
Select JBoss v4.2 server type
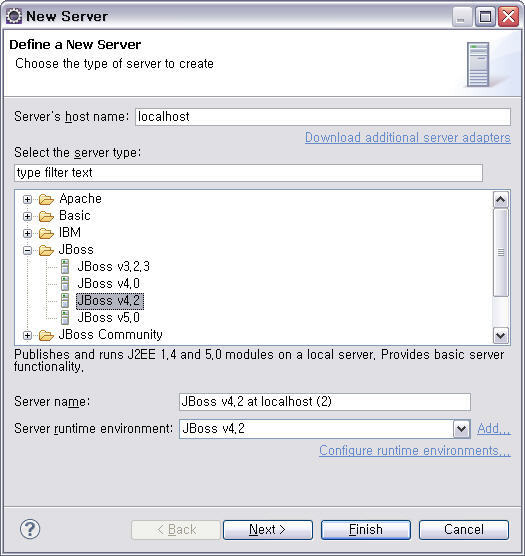110,301
